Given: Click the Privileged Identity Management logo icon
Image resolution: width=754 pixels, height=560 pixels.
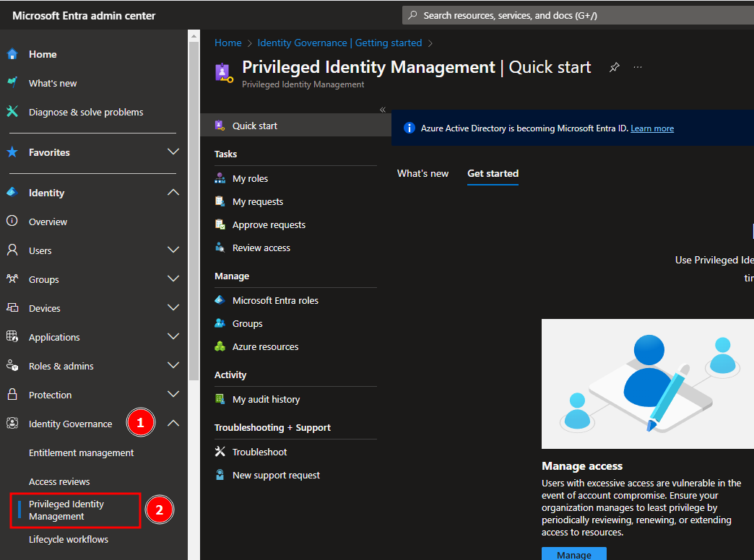Looking at the screenshot, I should click(223, 71).
